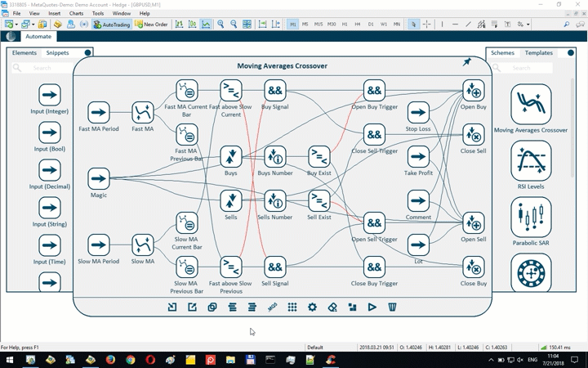Click the Magic input node

click(99, 179)
